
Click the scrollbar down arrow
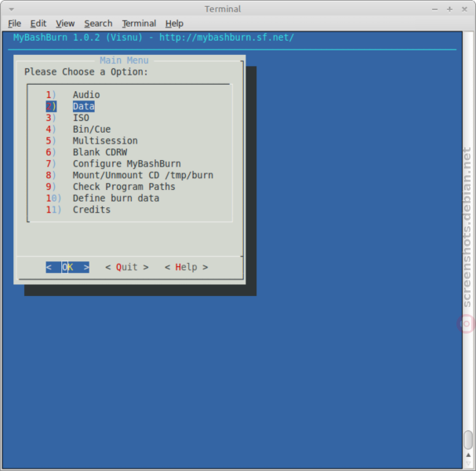point(468,463)
